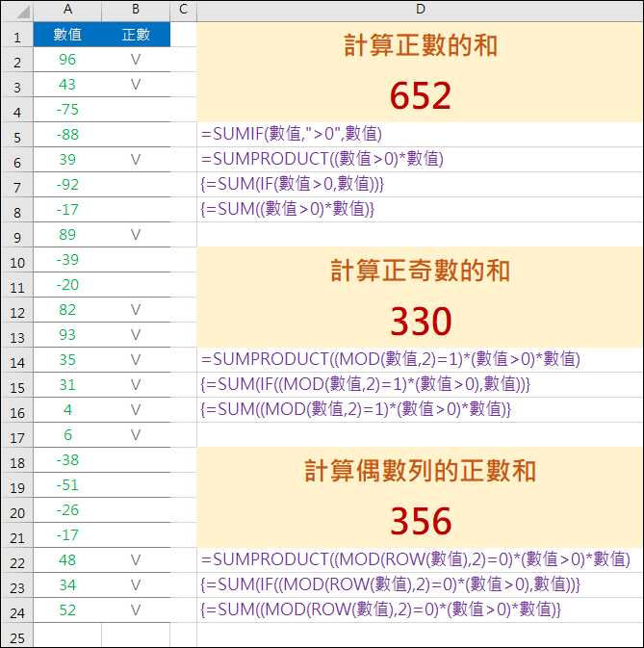This screenshot has width=644, height=648.
Task: Select SUMPRODUCT MOD(ROW(數值),2) formula cell
Action: [420, 559]
